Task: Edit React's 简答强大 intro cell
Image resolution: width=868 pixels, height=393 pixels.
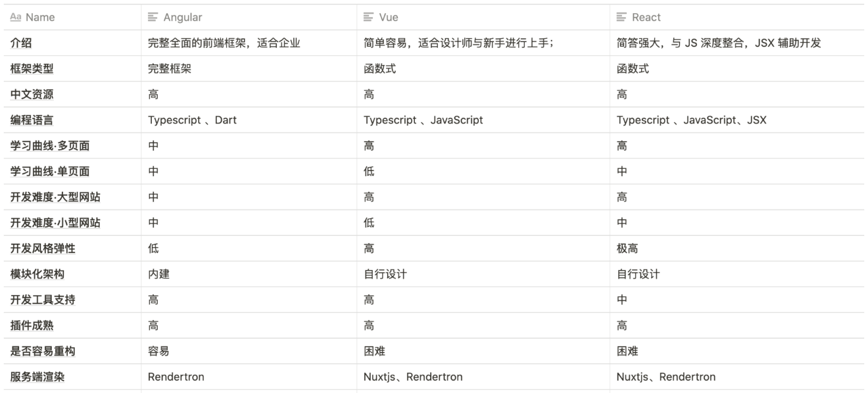Action: tap(718, 43)
